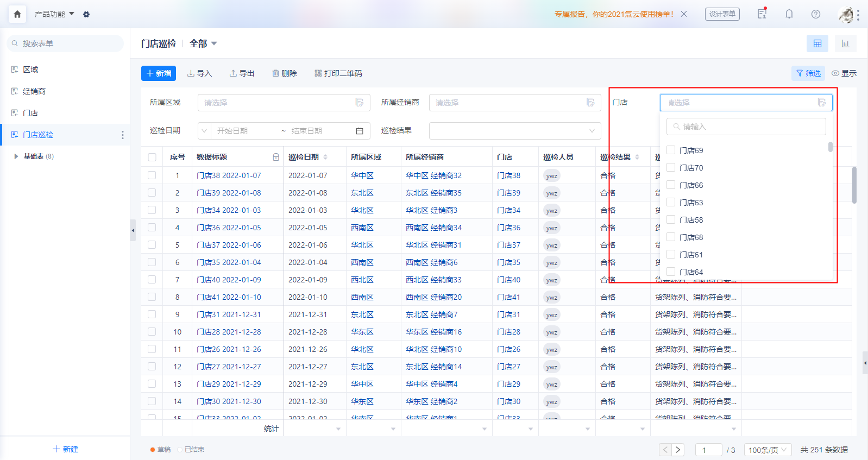The height and width of the screenshot is (460, 868).
Task: Switch to table grid view icon
Action: point(817,43)
